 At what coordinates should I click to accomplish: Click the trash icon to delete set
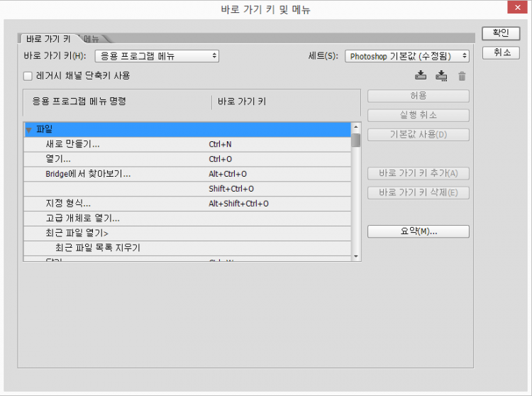(x=462, y=76)
